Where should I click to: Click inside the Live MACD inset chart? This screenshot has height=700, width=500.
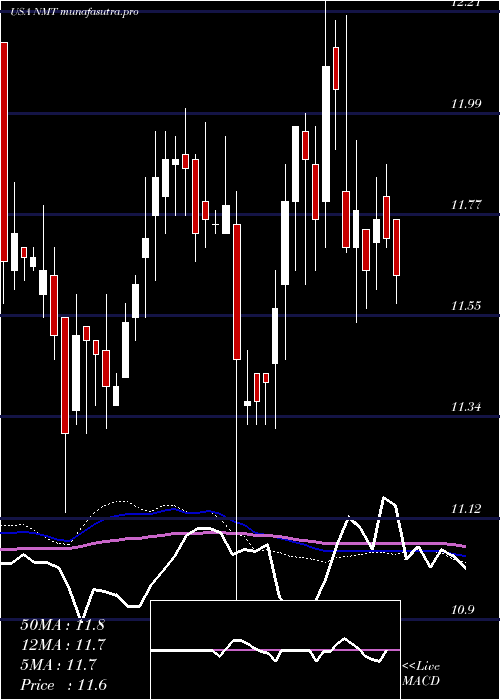click(275, 650)
